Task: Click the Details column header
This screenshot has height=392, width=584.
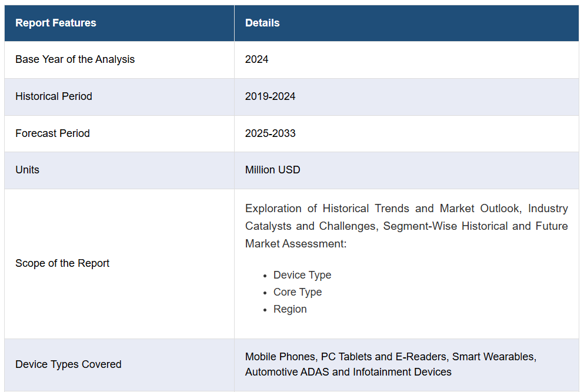Action: click(x=262, y=23)
